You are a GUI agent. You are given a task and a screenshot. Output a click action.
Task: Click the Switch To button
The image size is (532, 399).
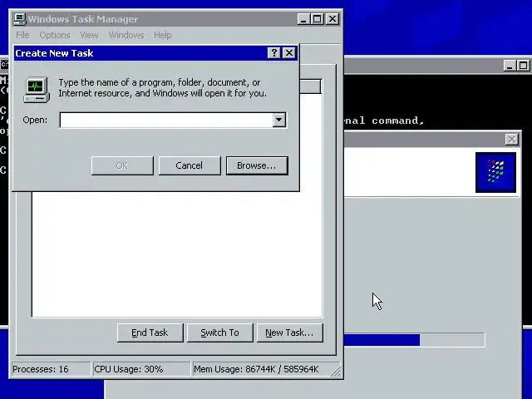tap(219, 332)
